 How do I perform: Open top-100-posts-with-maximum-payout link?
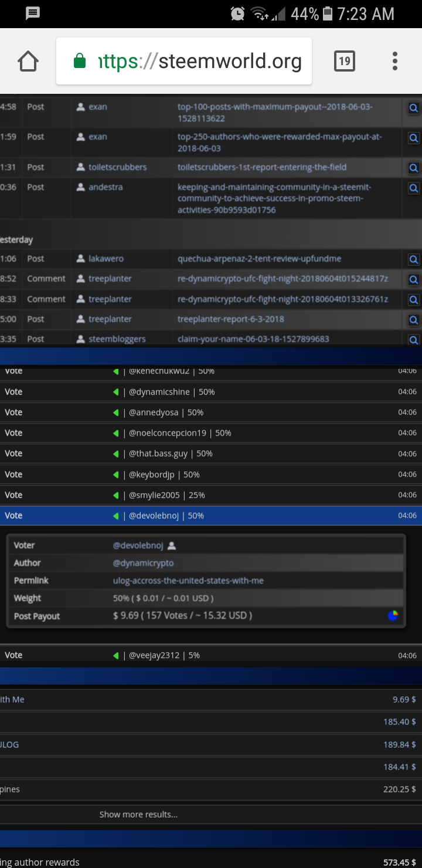[275, 113]
